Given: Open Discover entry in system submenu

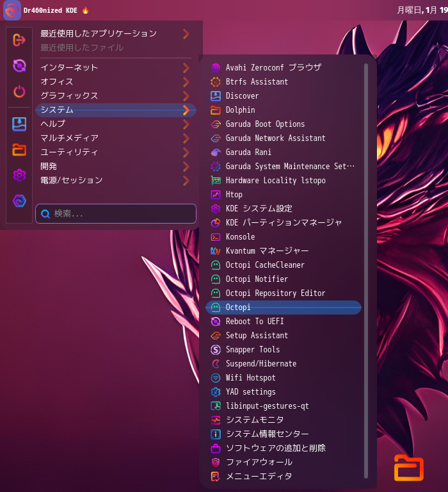Looking at the screenshot, I should (x=284, y=95).
